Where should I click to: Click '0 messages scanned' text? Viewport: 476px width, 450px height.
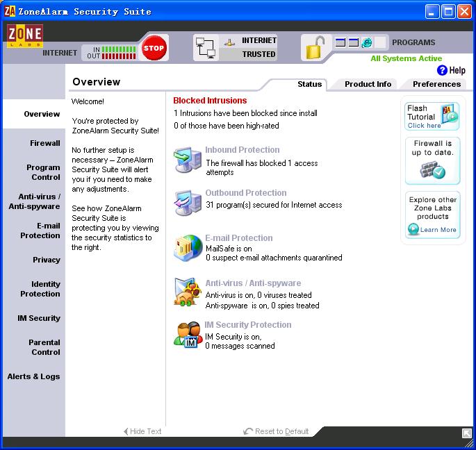240,346
